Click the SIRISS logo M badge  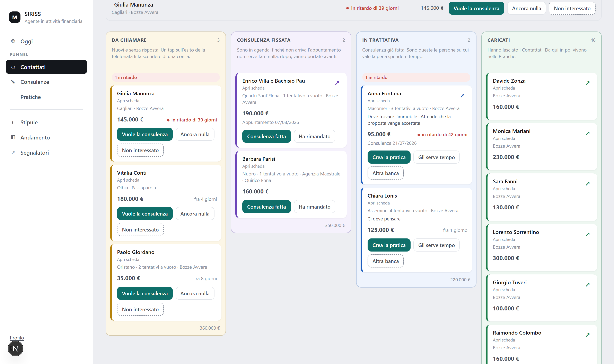coord(15,17)
